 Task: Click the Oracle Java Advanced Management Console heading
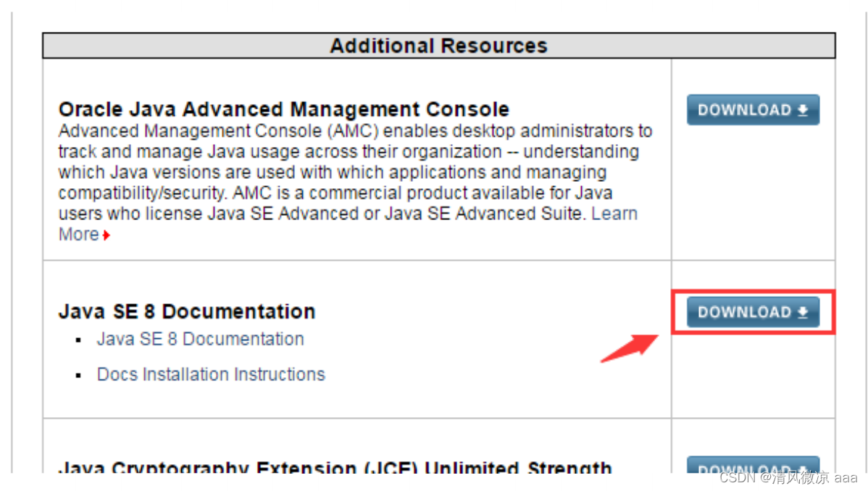[x=283, y=109]
